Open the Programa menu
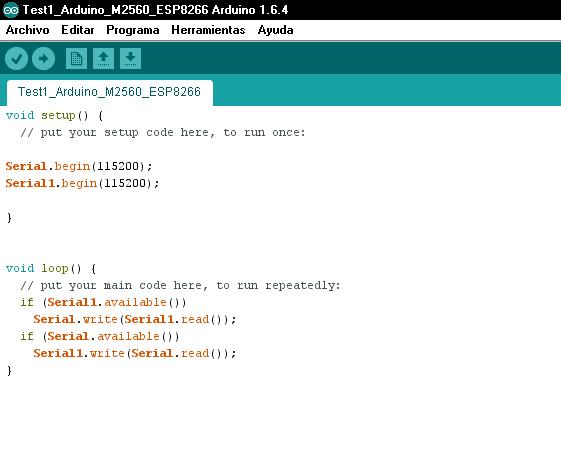561x449 pixels. [133, 30]
